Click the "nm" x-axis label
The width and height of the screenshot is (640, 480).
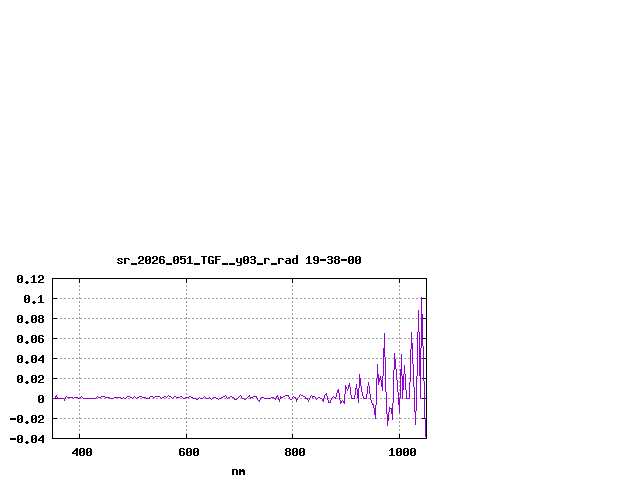click(238, 471)
